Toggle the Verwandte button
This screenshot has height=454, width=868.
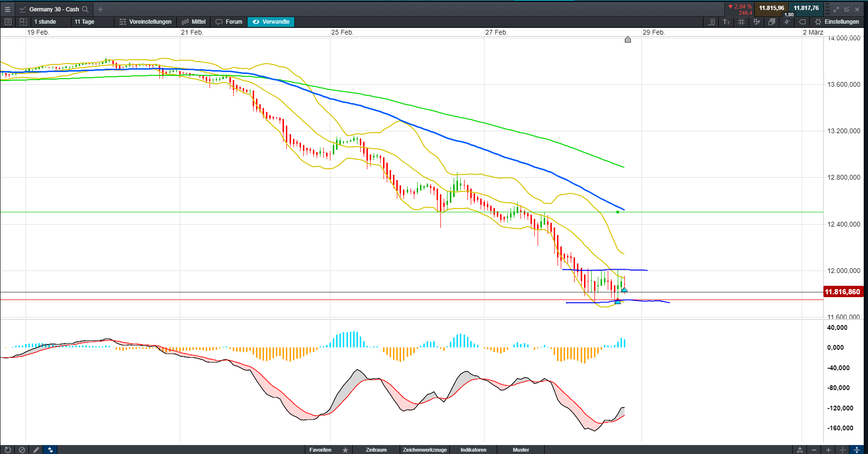pyautogui.click(x=271, y=22)
